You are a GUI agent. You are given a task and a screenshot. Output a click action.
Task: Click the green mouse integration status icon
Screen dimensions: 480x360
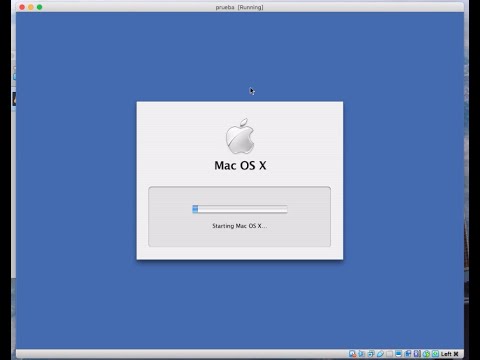(x=426, y=354)
